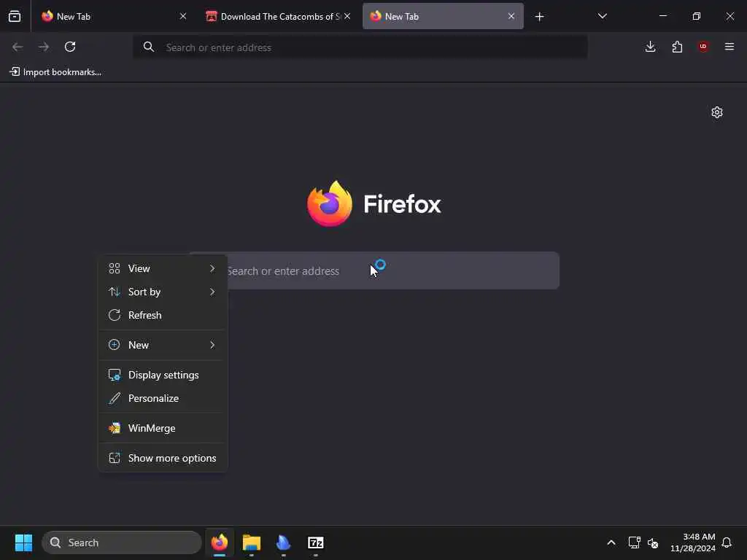Open the blue flame app on taskbar
The width and height of the screenshot is (747, 560).
284,542
